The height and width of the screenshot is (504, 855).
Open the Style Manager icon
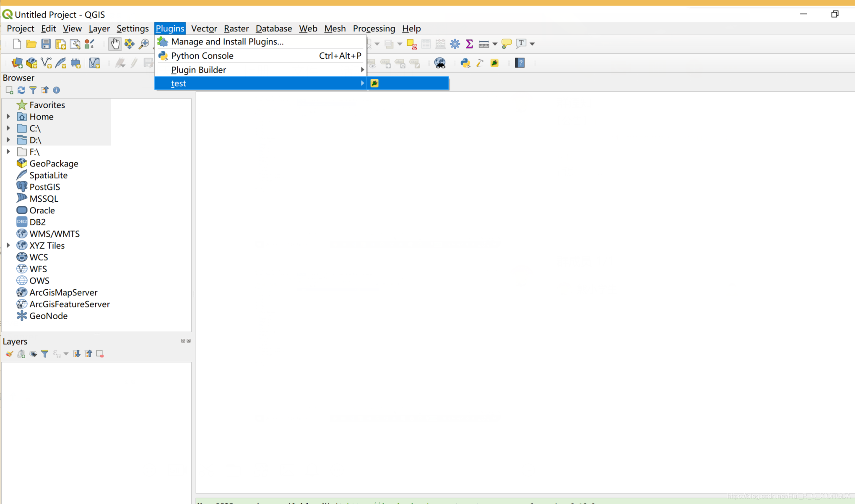point(89,44)
